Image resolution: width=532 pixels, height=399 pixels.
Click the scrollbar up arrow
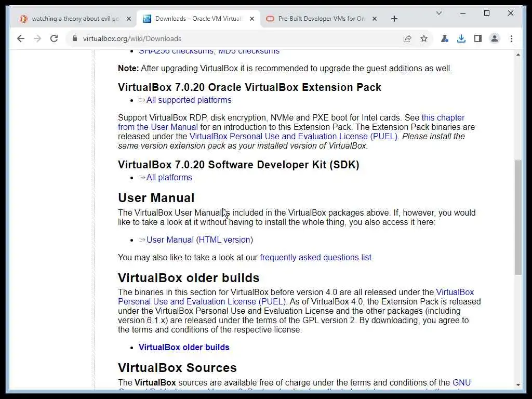(x=518, y=54)
